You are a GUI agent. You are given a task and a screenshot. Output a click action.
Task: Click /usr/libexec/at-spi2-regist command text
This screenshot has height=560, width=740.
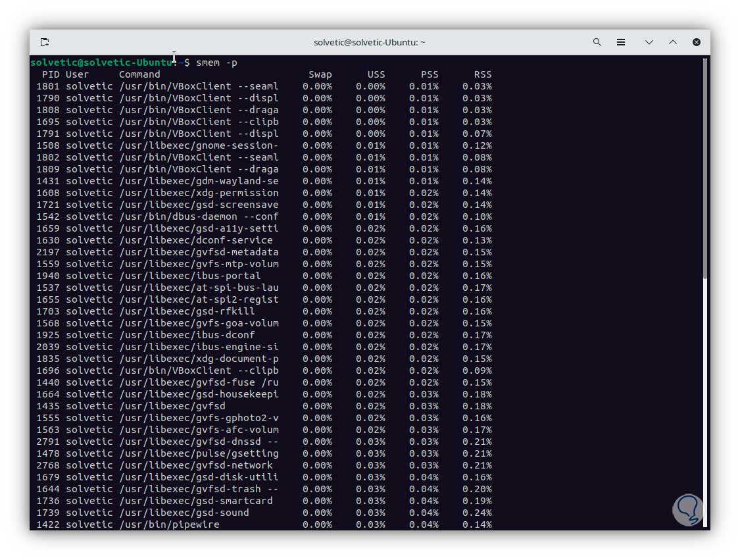pos(199,299)
